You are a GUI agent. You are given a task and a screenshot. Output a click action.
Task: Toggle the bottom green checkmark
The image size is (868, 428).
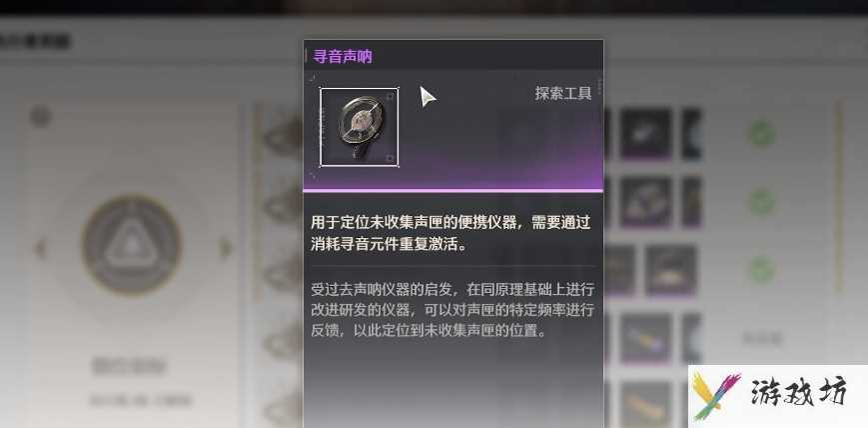pos(762,270)
